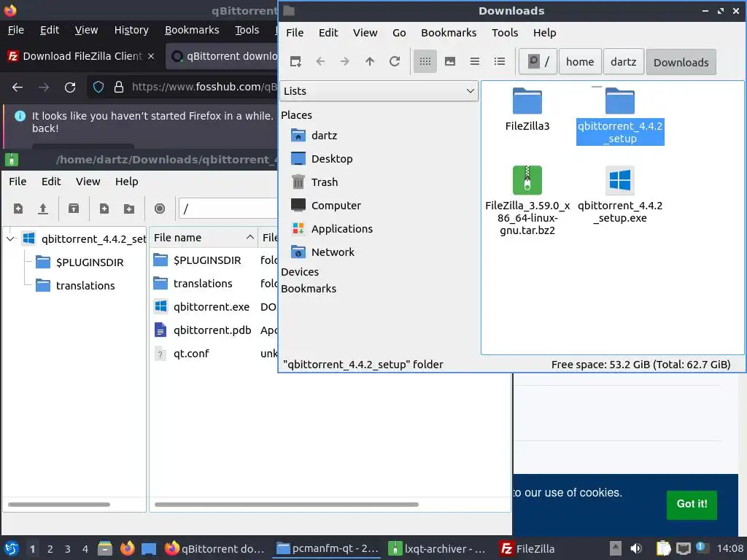
Task: Reload page in Firefox
Action: [x=70, y=87]
